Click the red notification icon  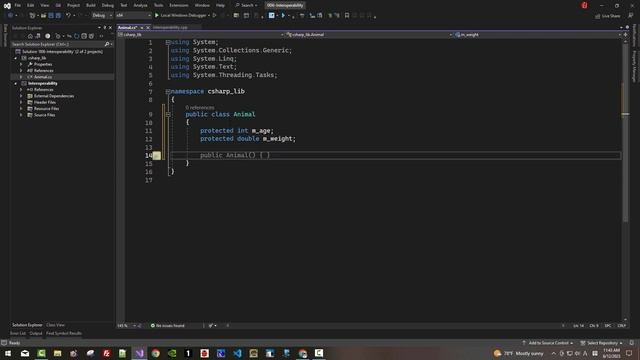[x=584, y=5]
